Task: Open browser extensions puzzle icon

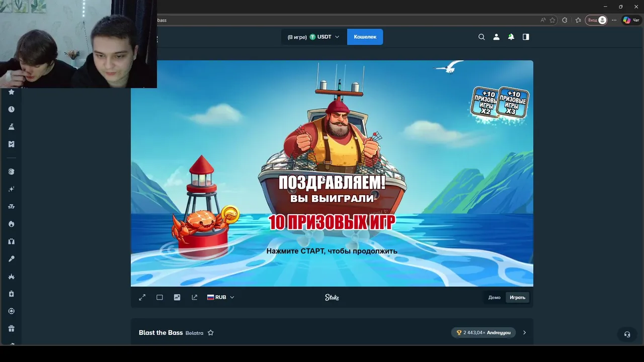Action: pyautogui.click(x=565, y=20)
